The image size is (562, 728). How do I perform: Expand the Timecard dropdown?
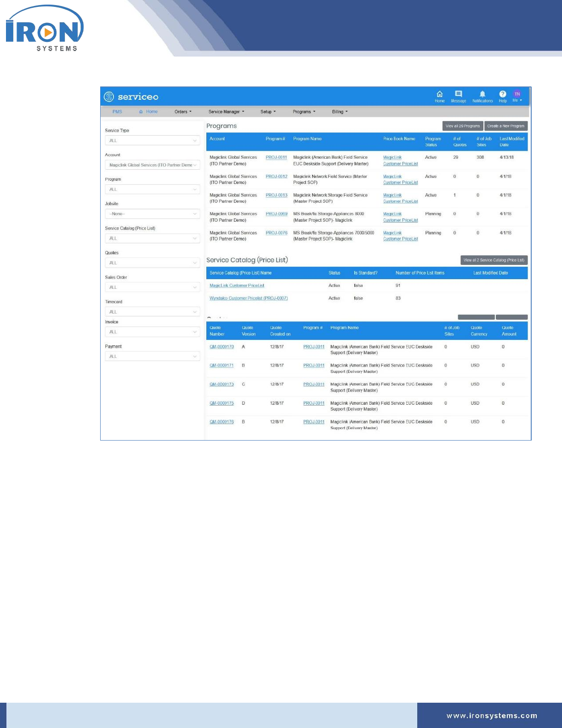tap(153, 312)
